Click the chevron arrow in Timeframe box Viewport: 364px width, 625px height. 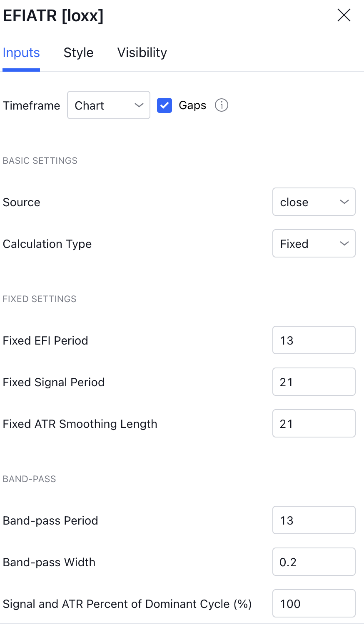point(139,105)
